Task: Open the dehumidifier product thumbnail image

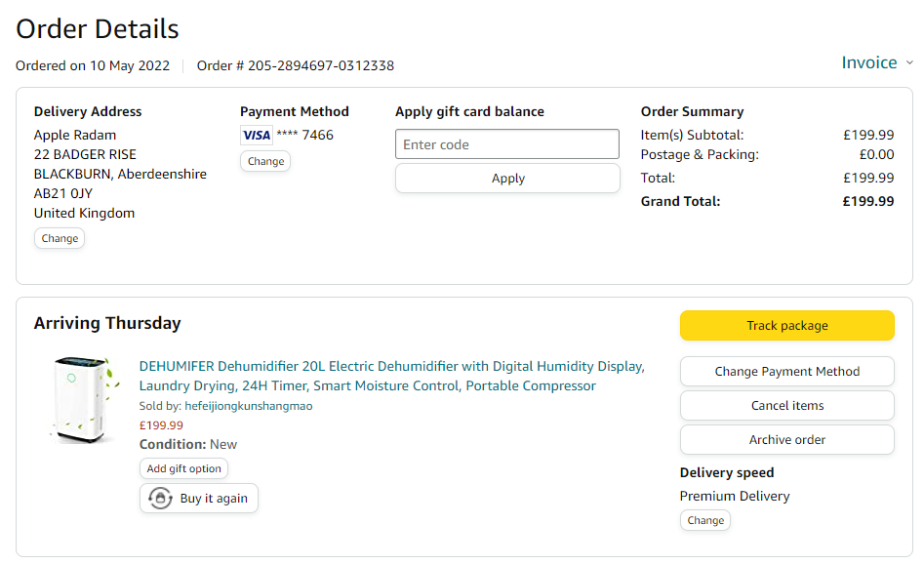Action: (x=83, y=400)
